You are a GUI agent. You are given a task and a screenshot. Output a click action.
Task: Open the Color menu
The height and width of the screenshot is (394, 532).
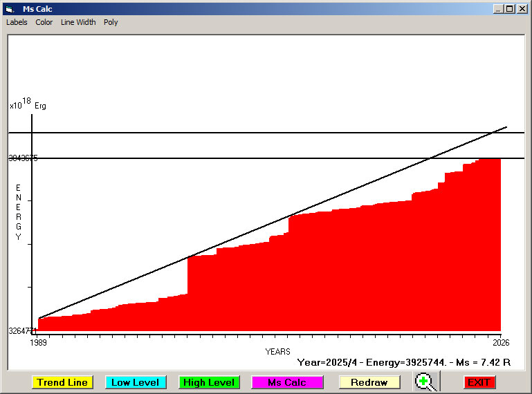pos(44,22)
